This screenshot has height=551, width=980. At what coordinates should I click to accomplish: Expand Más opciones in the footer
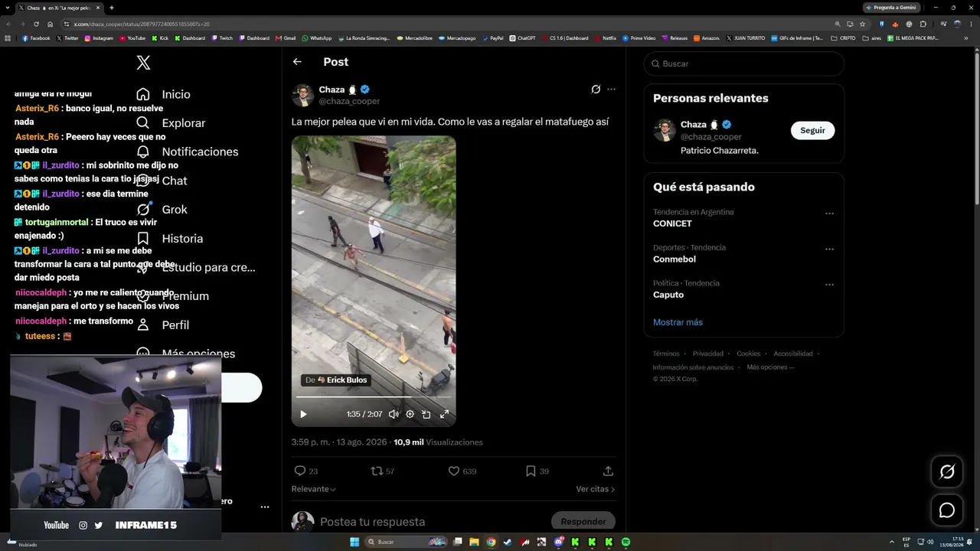point(770,367)
